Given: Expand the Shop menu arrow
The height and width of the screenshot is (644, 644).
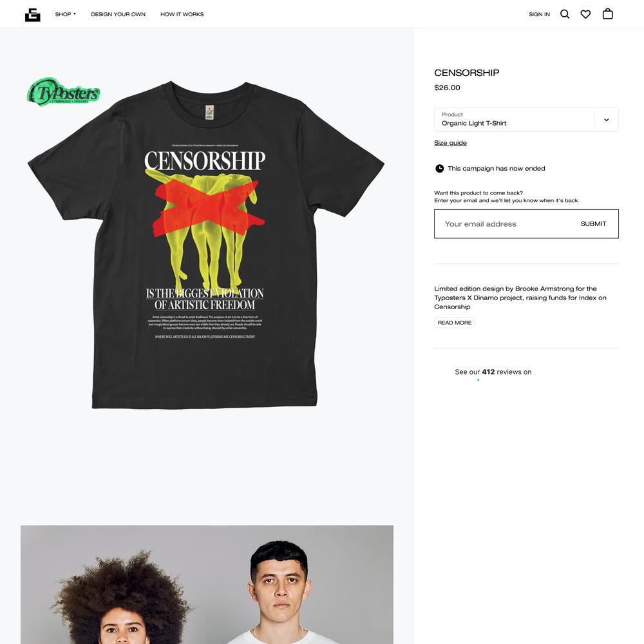Looking at the screenshot, I should [x=75, y=14].
